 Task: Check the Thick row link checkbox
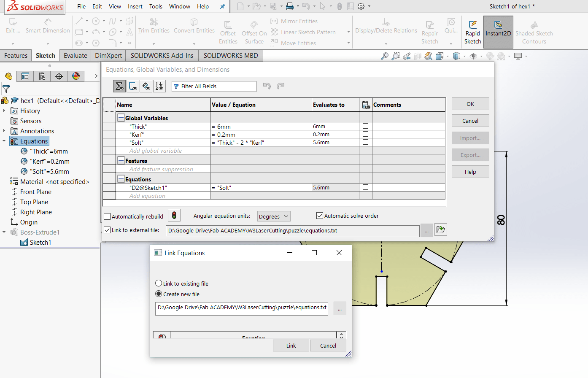click(x=365, y=126)
